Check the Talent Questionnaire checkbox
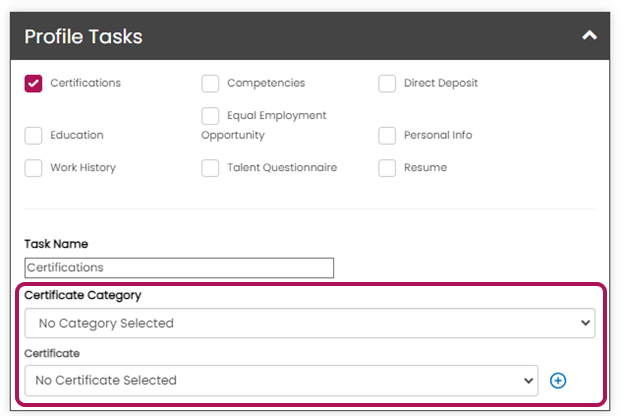Screen dimensions: 624x416 pos(210,168)
